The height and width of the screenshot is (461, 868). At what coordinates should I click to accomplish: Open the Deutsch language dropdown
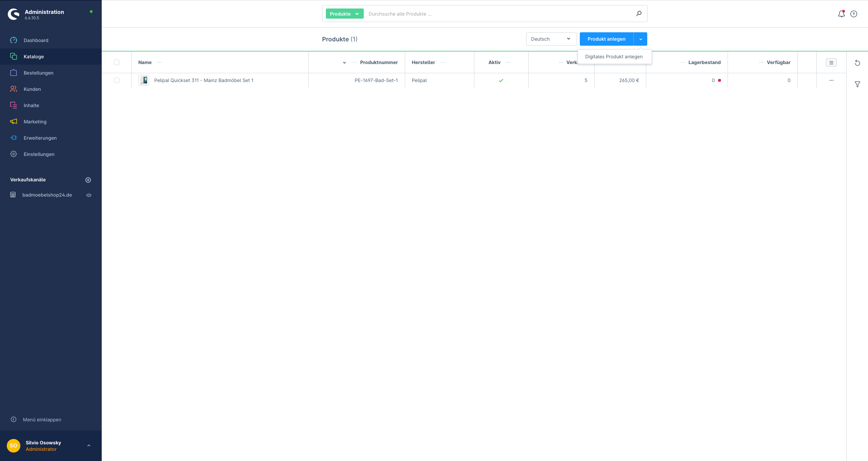(551, 39)
